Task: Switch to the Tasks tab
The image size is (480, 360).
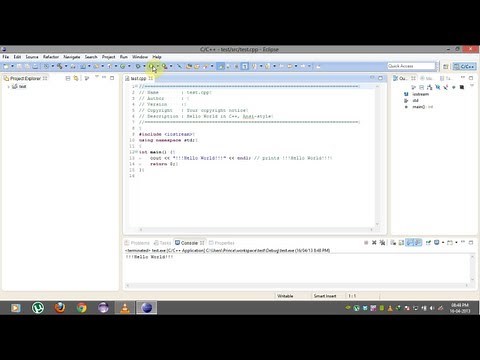Action: [162, 243]
